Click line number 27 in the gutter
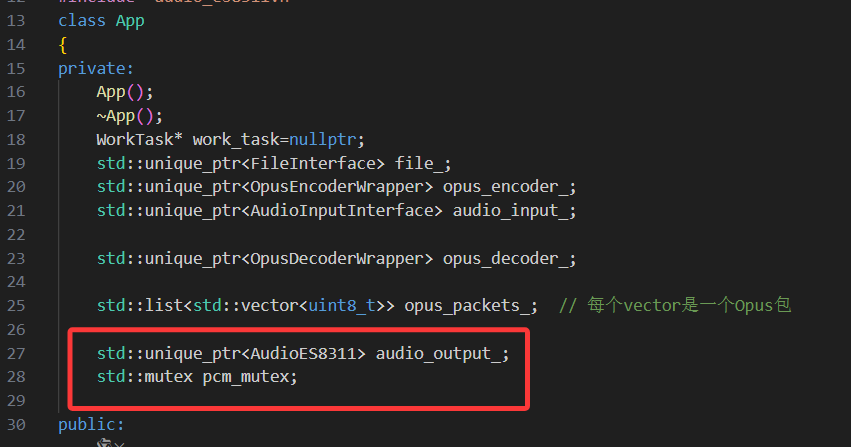Screen dimensions: 851x447 16,354
